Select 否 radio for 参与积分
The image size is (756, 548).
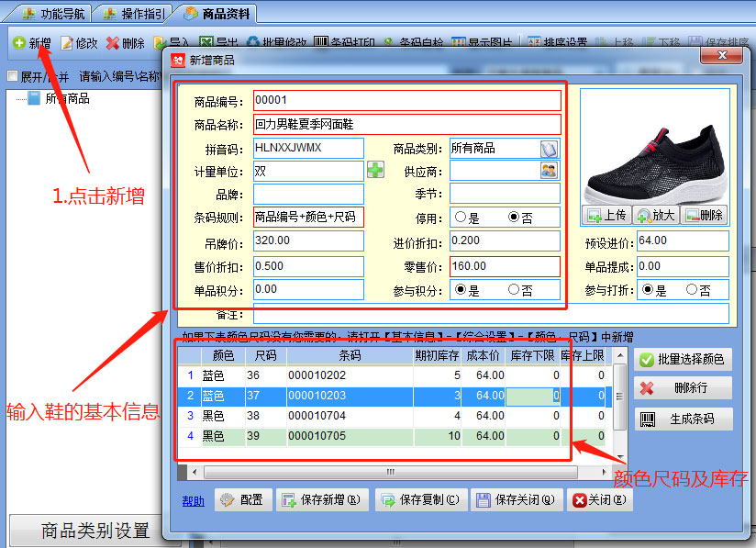[514, 290]
